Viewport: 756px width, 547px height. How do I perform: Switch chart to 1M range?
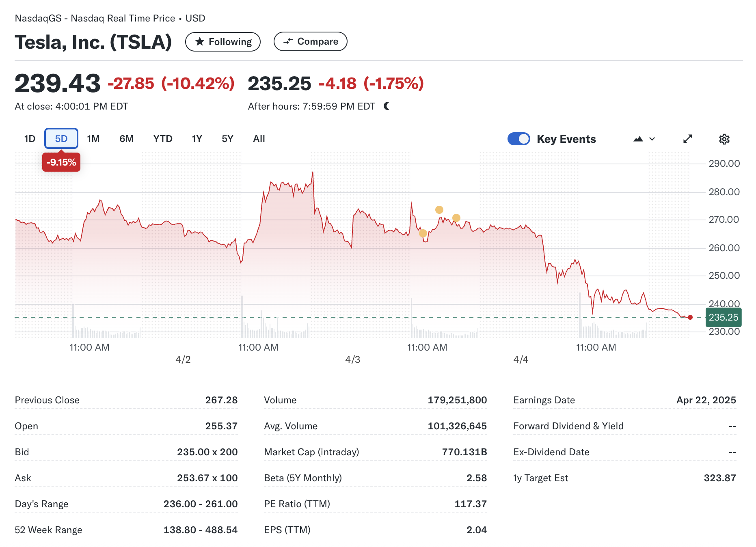pyautogui.click(x=93, y=139)
